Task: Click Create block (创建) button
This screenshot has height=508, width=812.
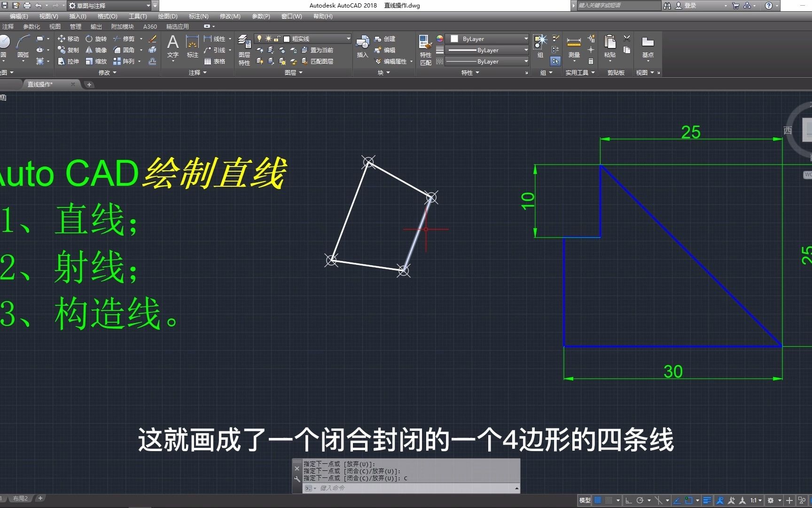Action: (x=385, y=39)
